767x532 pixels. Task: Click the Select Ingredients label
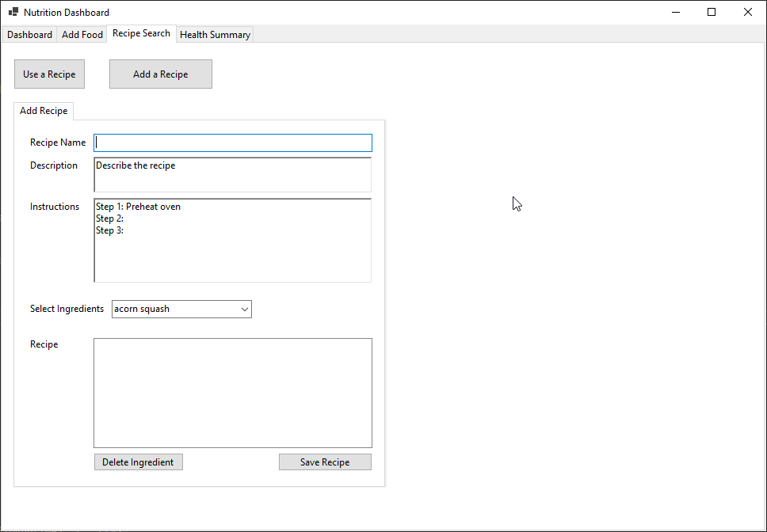(x=67, y=309)
